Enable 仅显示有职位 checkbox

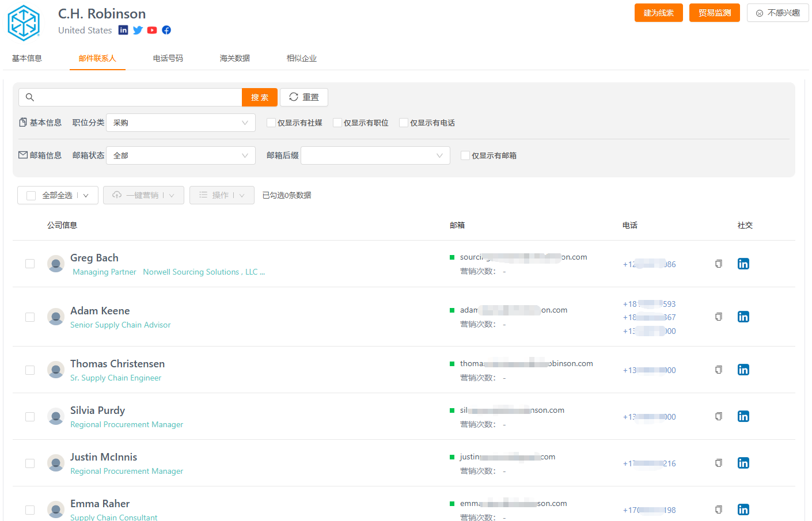point(337,123)
